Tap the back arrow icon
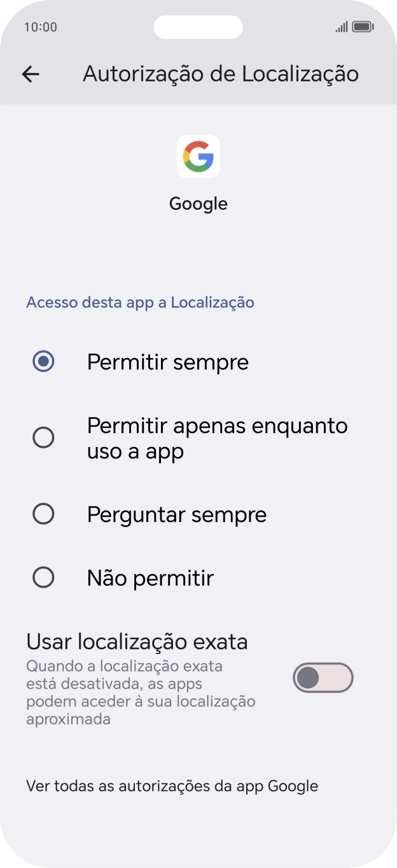Image resolution: width=397 pixels, height=868 pixels. [x=30, y=74]
